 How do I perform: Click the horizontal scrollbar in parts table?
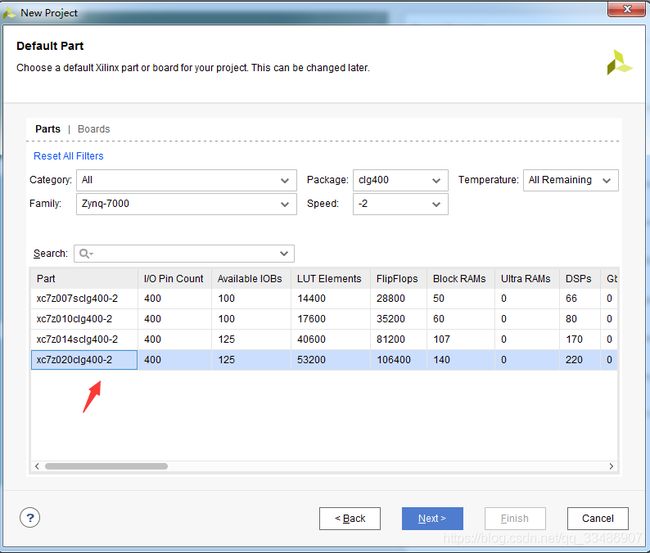(x=106, y=466)
